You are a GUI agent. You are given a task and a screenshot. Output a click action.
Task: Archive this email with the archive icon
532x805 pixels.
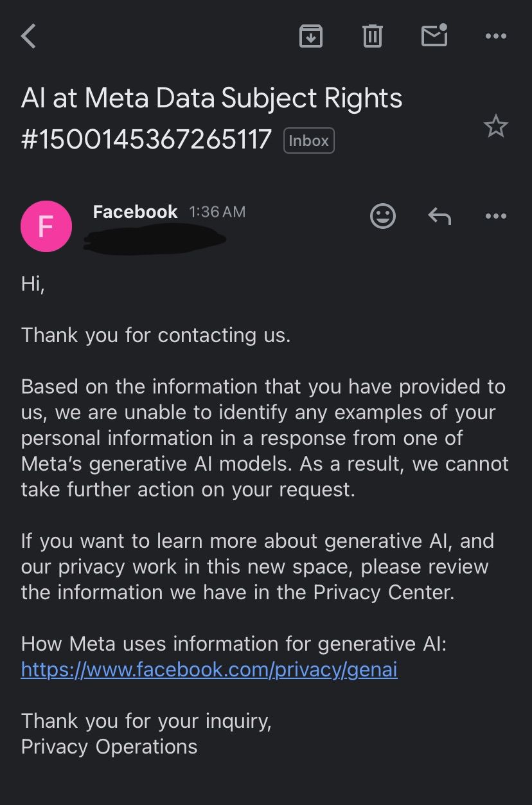click(x=311, y=36)
